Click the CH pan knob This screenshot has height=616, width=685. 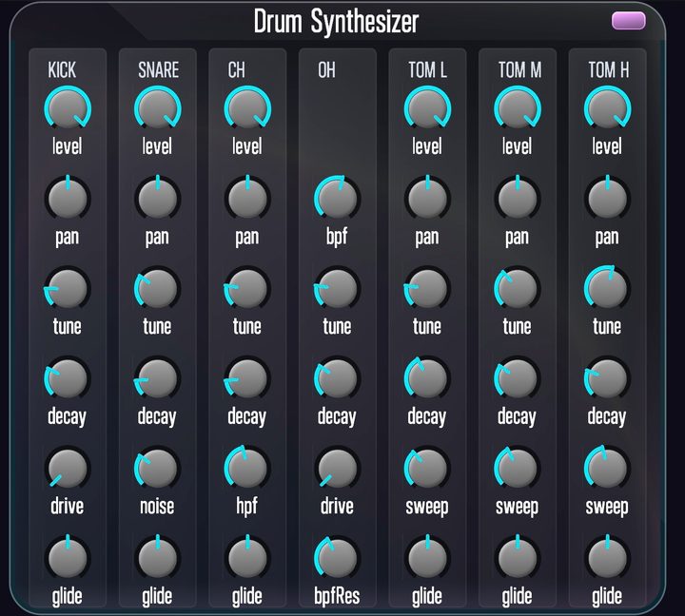247,198
